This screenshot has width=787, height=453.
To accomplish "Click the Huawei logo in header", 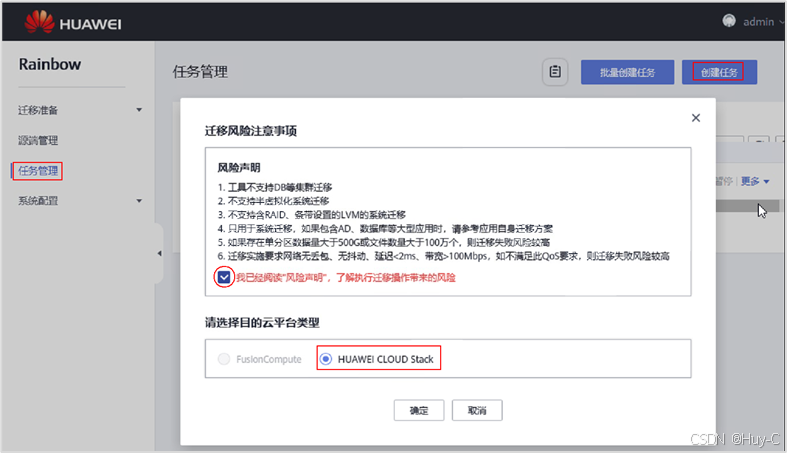I will point(73,22).
